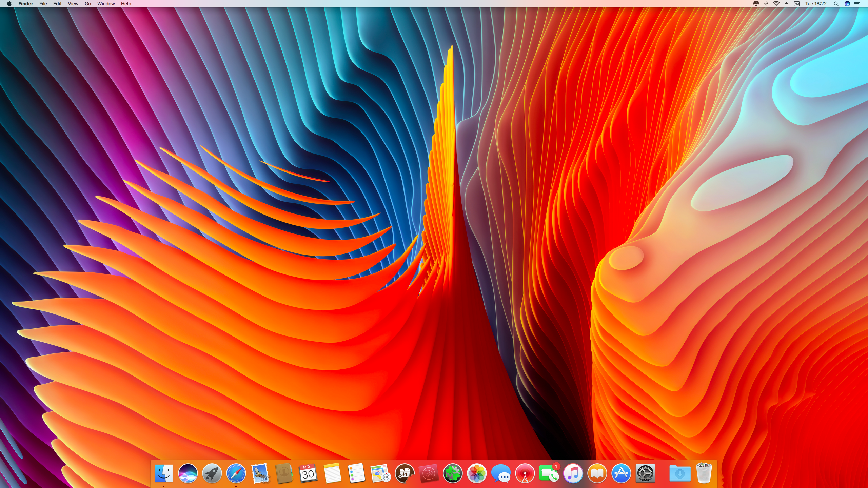
Task: Open the Mac App Store
Action: (x=621, y=473)
